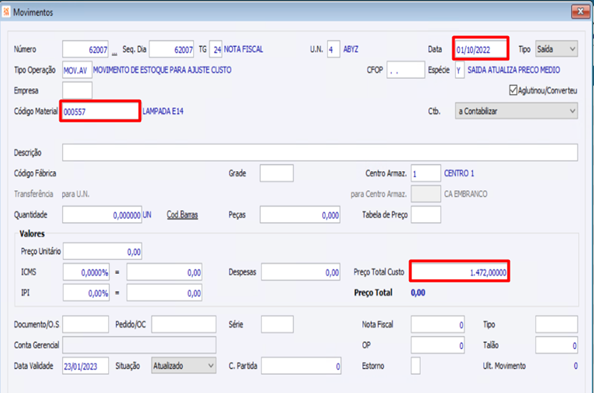This screenshot has width=594, height=393.
Task: Click the Nota Fiscal number field
Action: (x=438, y=324)
